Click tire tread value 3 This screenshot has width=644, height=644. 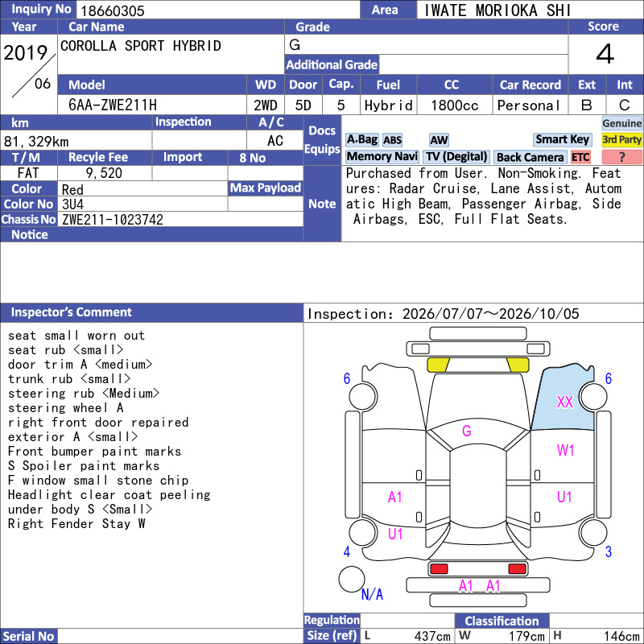coord(609,551)
